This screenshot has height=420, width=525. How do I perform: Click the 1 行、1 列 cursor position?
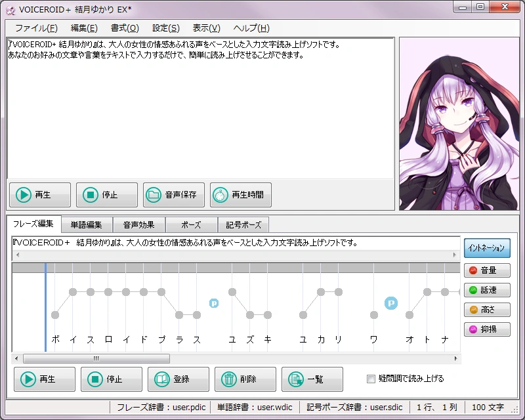437,408
